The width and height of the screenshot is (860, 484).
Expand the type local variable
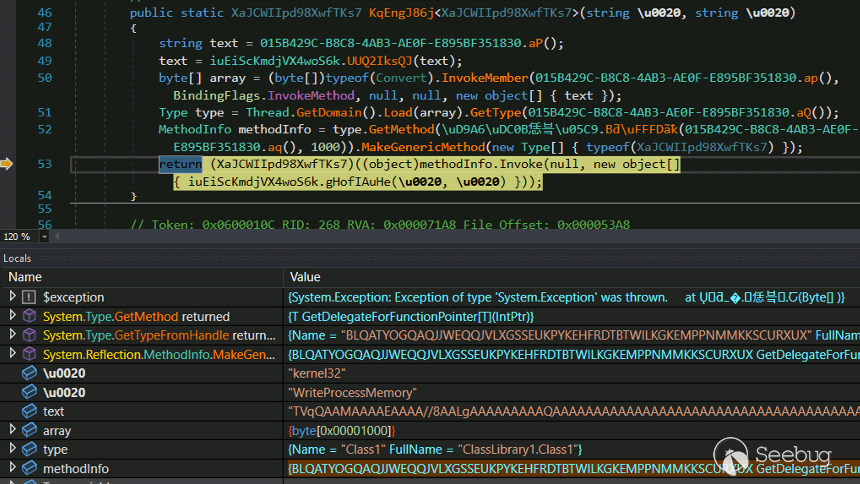[13, 448]
